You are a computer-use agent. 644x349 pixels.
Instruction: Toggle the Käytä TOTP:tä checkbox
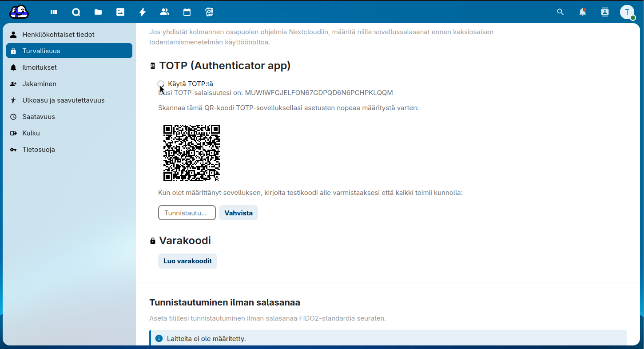pyautogui.click(x=161, y=84)
